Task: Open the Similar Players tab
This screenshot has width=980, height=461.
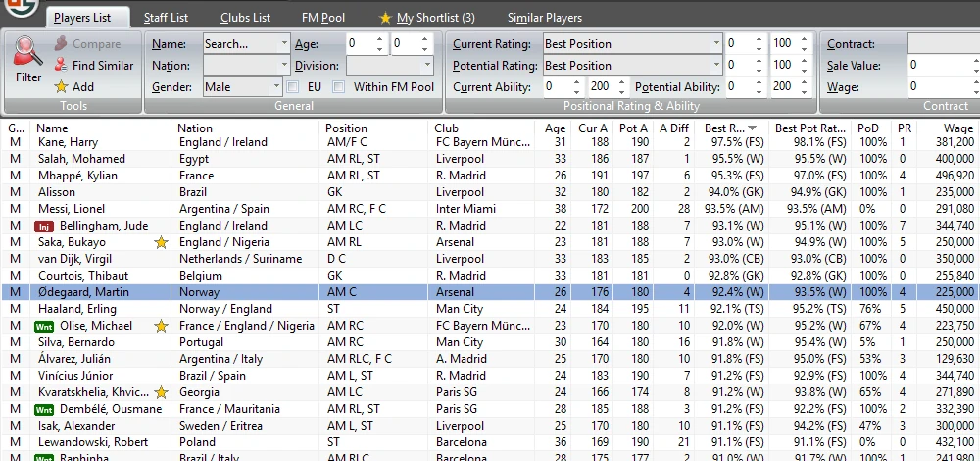Action: tap(544, 18)
